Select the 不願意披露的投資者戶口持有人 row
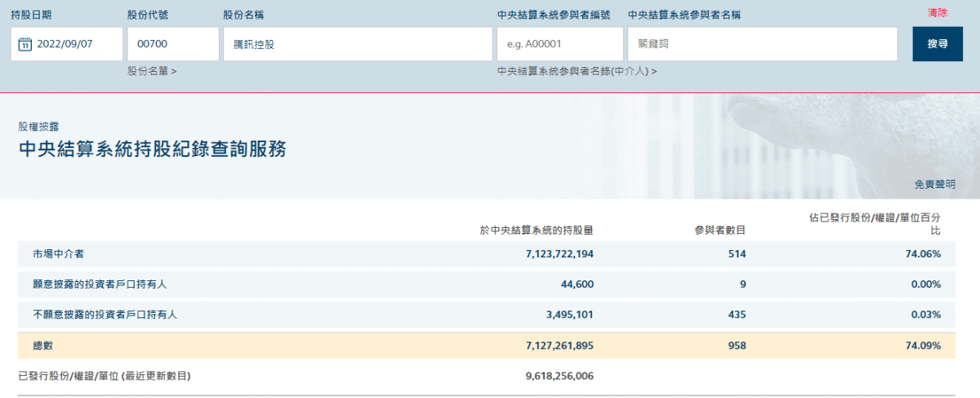This screenshot has width=980, height=398. (x=486, y=315)
